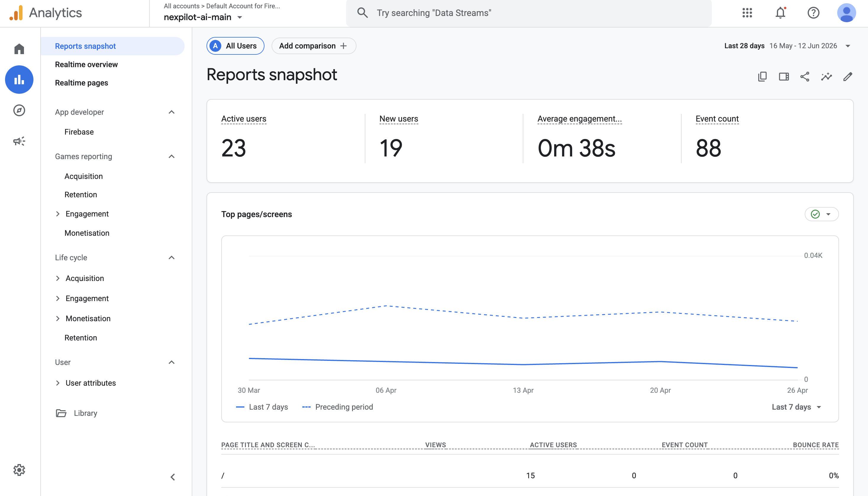Collapse the Games reporting section
This screenshot has width=868, height=496.
[x=171, y=156]
